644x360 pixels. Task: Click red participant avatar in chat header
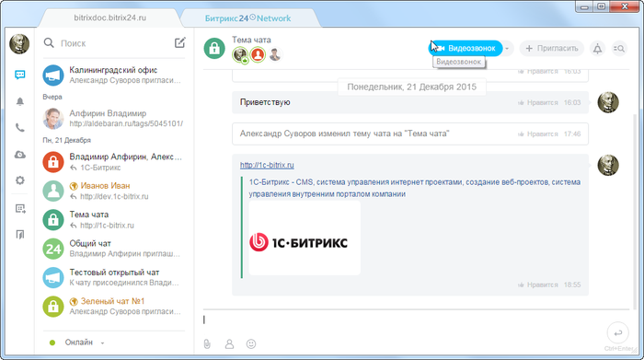click(258, 54)
